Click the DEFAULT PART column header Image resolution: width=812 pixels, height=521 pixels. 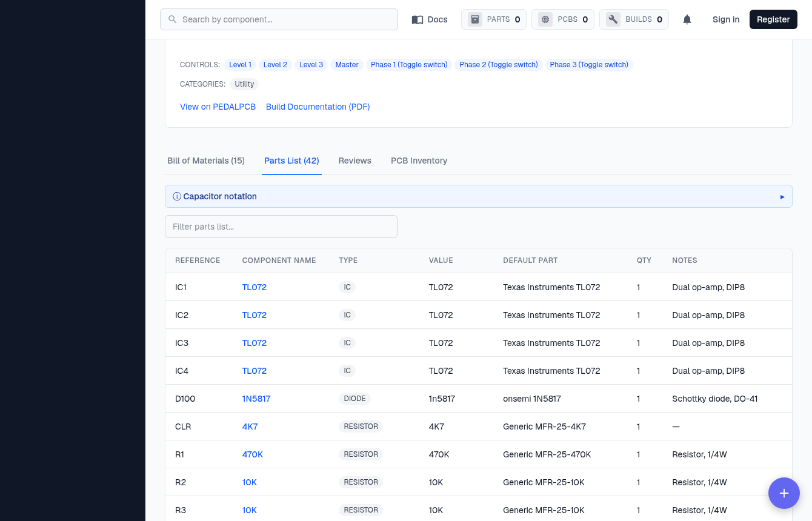click(x=530, y=260)
